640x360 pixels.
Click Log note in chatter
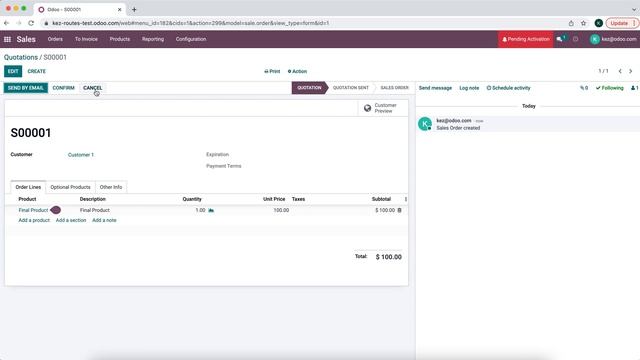pyautogui.click(x=469, y=88)
